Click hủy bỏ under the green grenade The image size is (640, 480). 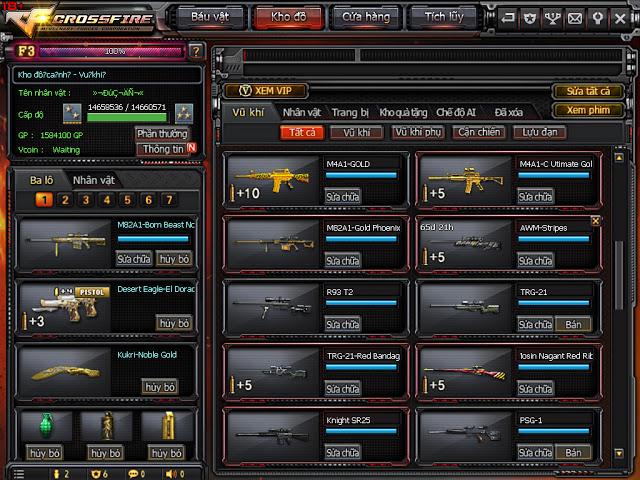click(x=44, y=453)
